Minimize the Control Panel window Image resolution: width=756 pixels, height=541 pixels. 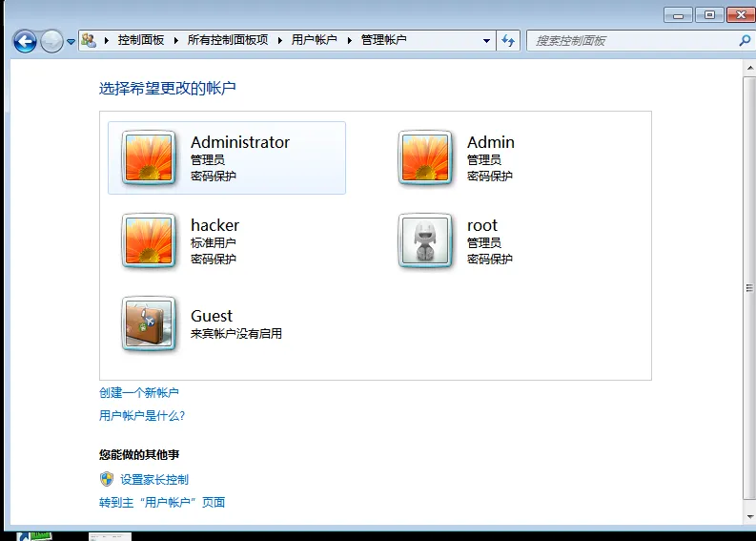[678, 15]
